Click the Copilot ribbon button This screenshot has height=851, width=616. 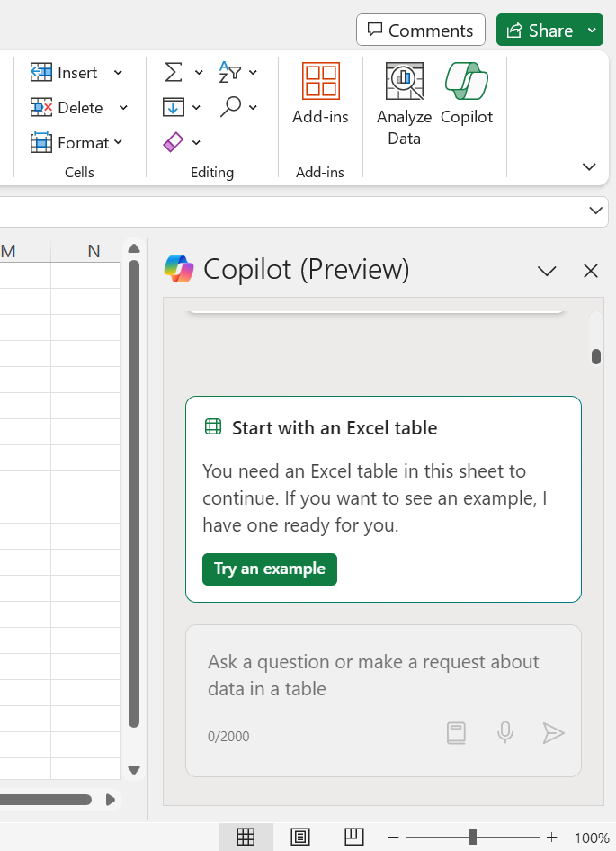466,94
